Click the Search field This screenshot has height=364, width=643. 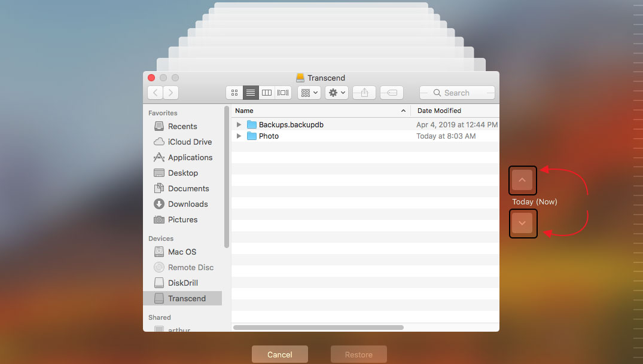(x=457, y=93)
